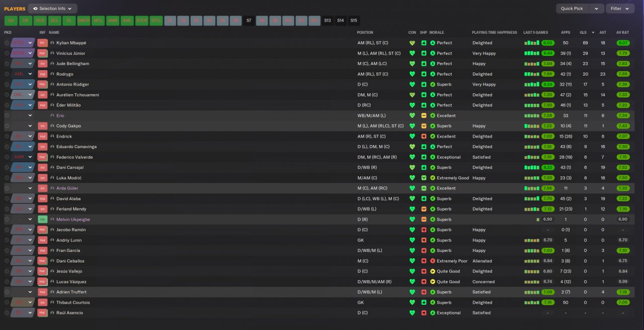Sort by the AV RAT column header

point(623,32)
